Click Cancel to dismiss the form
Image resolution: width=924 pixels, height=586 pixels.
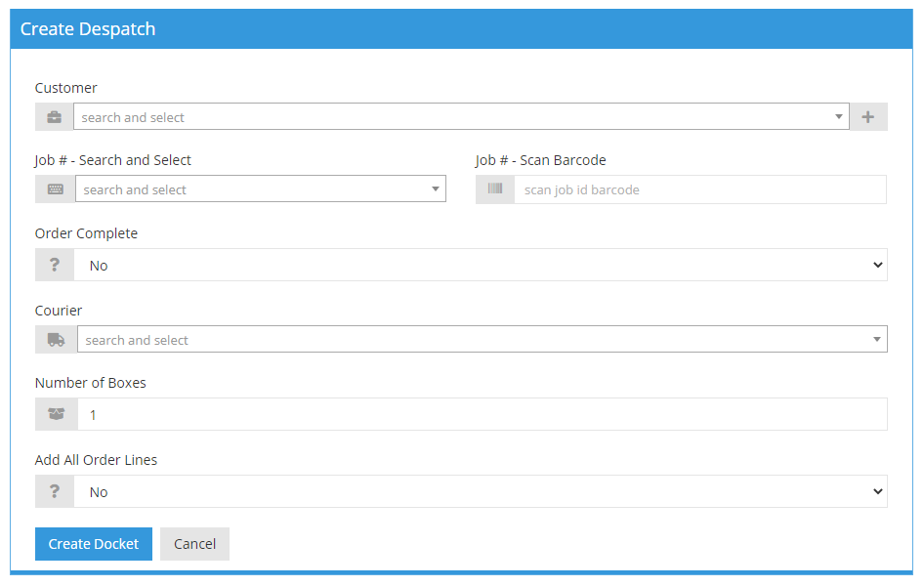(194, 544)
